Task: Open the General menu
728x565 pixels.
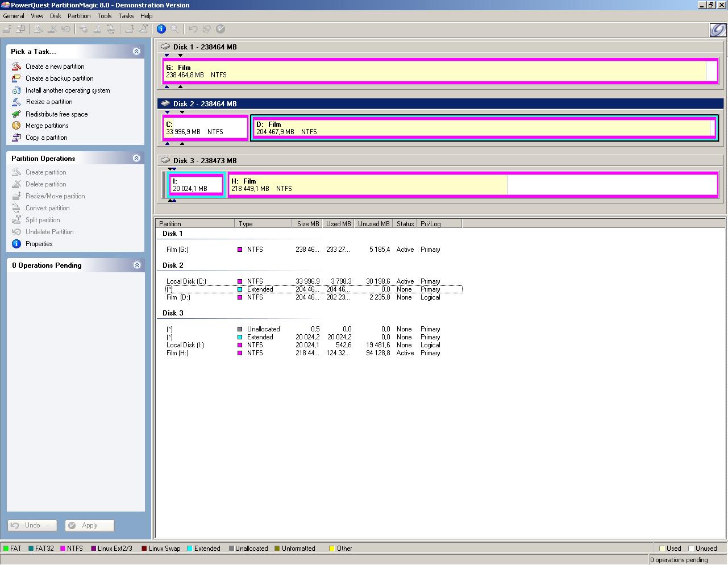Action: pos(14,16)
